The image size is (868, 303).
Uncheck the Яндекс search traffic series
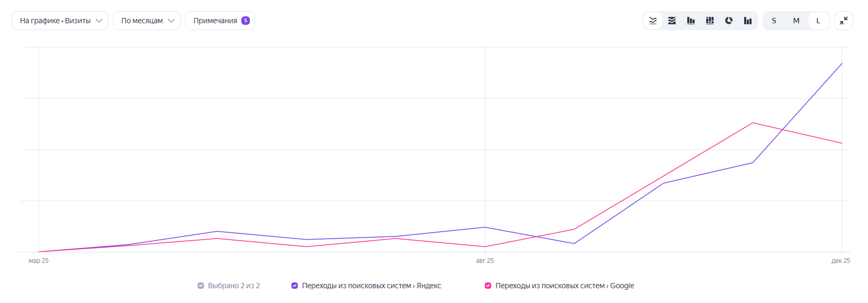point(295,286)
